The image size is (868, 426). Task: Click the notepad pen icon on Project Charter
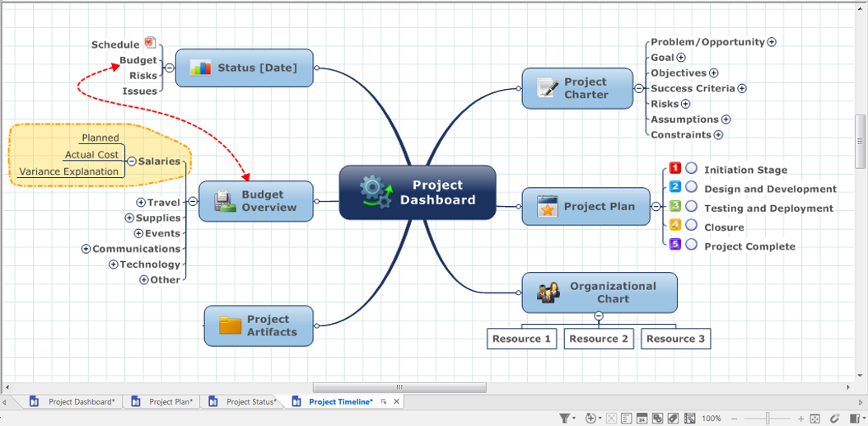(548, 88)
